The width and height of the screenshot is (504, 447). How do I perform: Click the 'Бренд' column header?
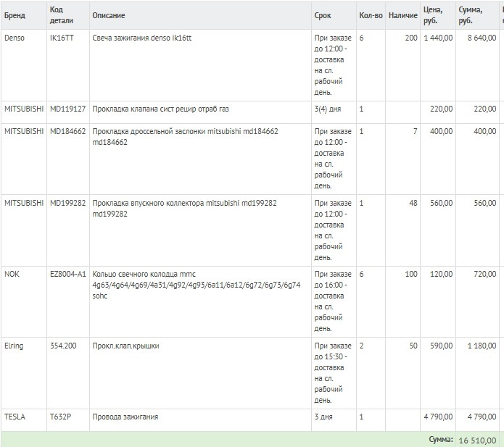pyautogui.click(x=15, y=15)
